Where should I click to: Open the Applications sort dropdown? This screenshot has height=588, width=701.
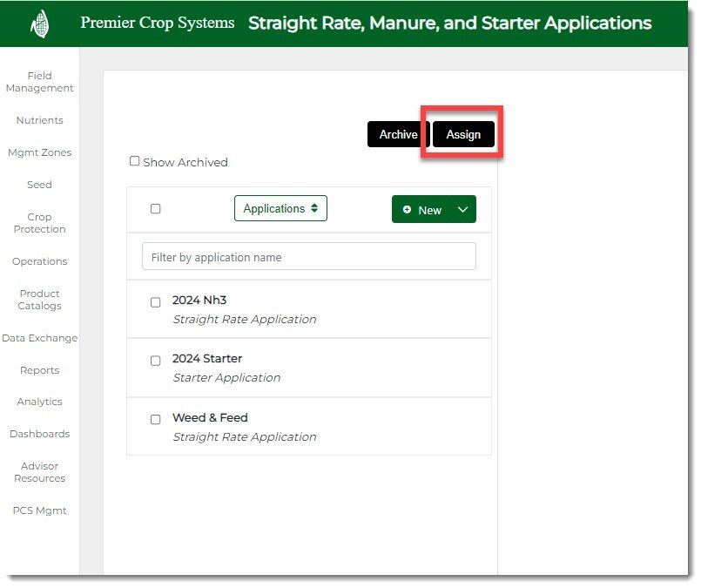point(280,209)
